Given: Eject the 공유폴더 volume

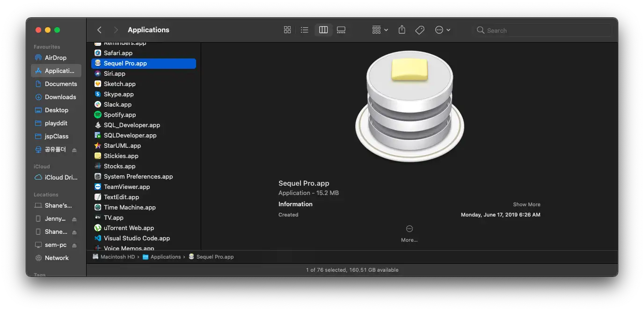Looking at the screenshot, I should (x=74, y=150).
